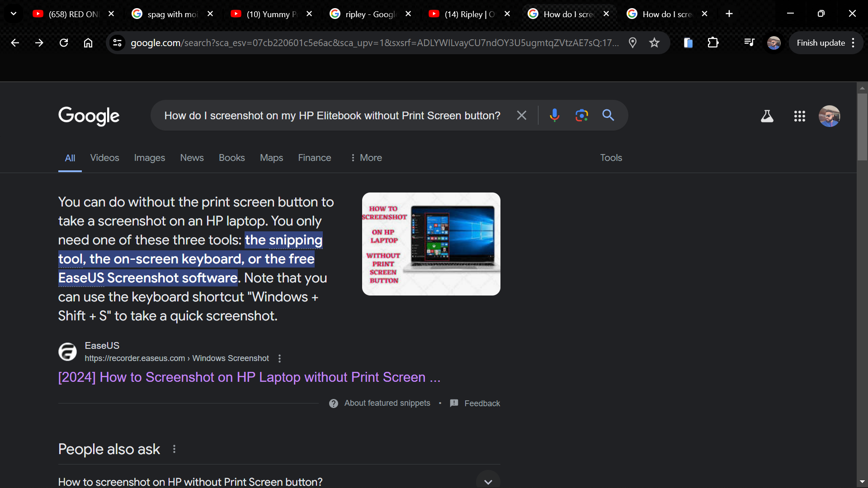The height and width of the screenshot is (488, 868).
Task: Reload the current page
Action: (x=64, y=43)
